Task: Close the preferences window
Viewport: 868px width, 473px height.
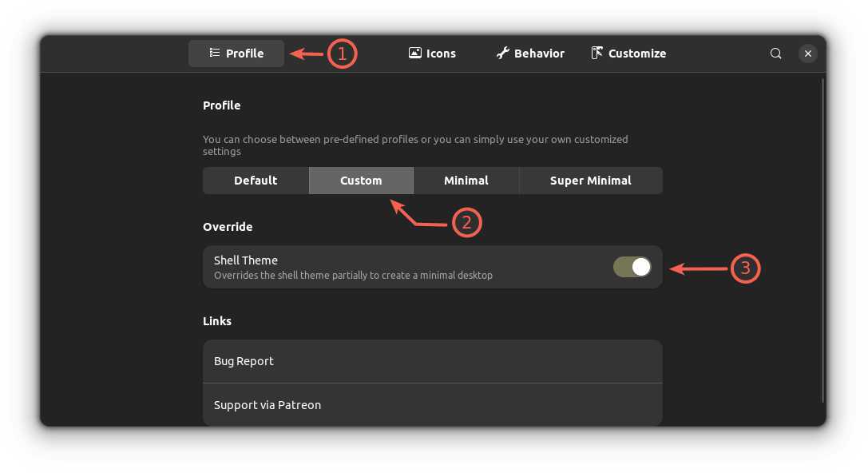Action: 808,54
